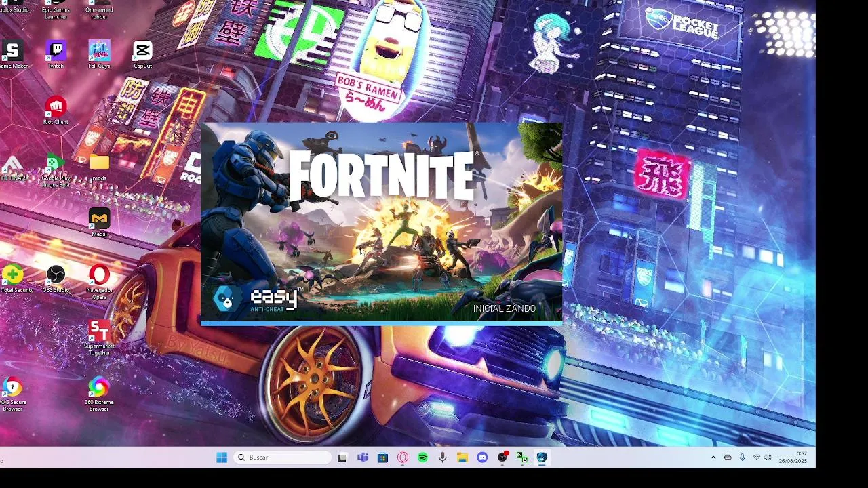Launch the Fall Guys desktop shortcut
The width and height of the screenshot is (868, 488).
(99, 54)
